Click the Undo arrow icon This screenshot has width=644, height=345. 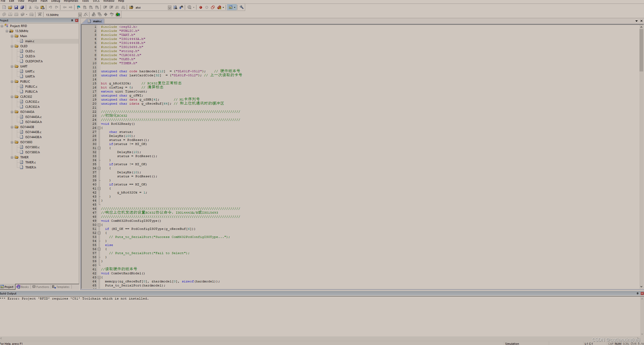click(x=50, y=7)
